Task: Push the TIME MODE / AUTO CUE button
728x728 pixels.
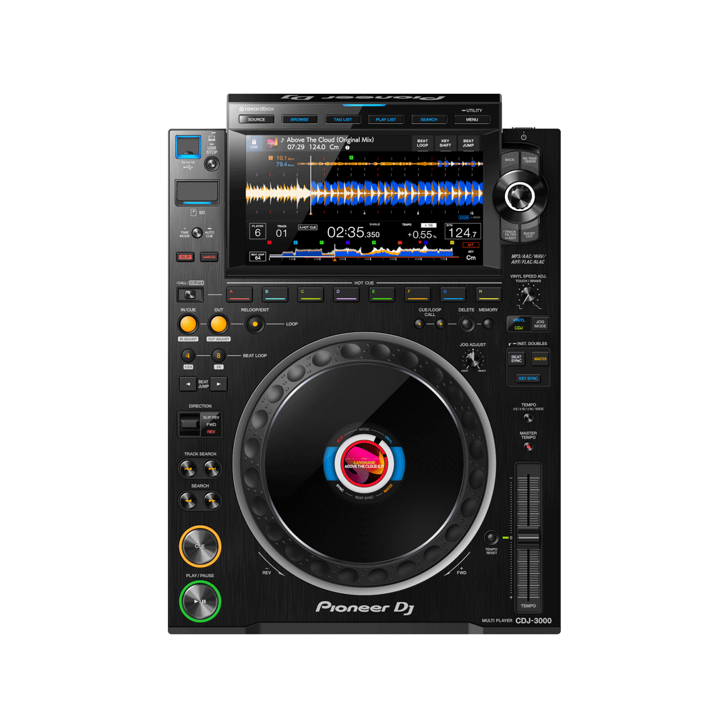Action: 197,233
